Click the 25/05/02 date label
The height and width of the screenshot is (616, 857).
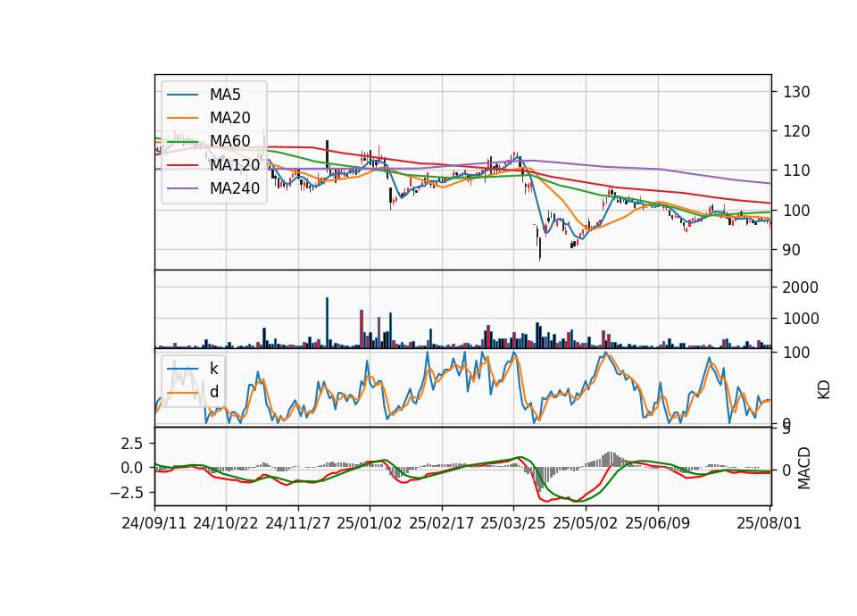point(586,523)
